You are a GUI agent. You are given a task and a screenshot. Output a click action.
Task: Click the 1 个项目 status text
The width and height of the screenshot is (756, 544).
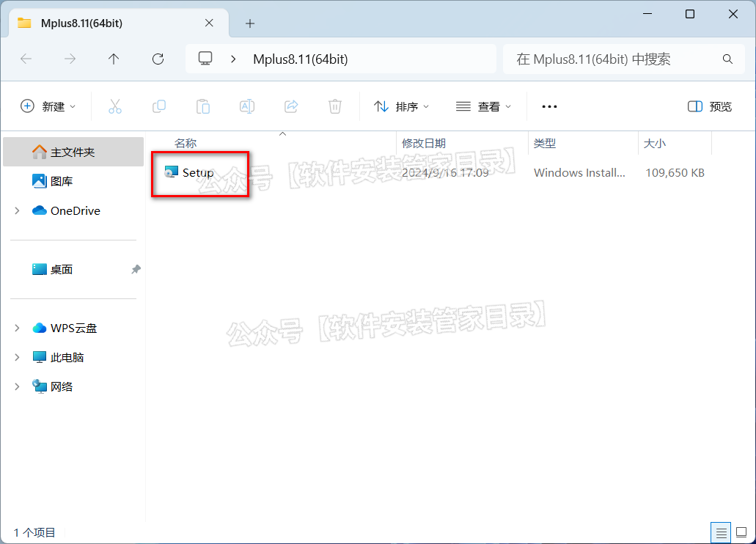[x=34, y=532]
